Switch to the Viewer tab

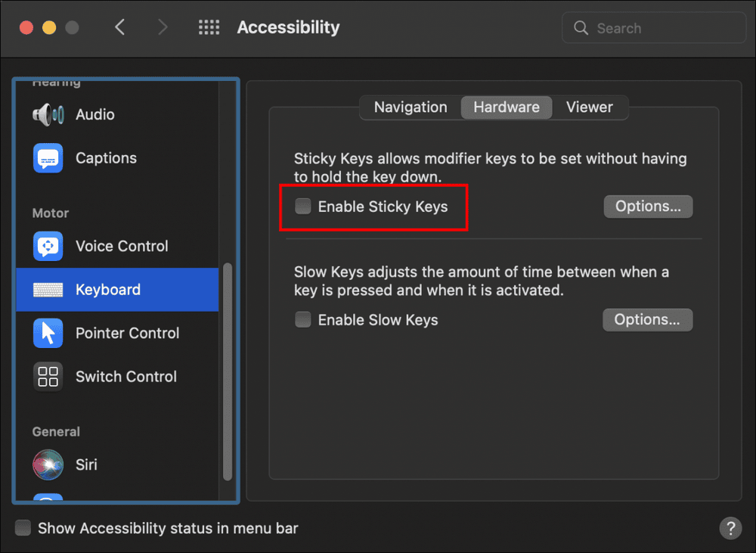589,107
